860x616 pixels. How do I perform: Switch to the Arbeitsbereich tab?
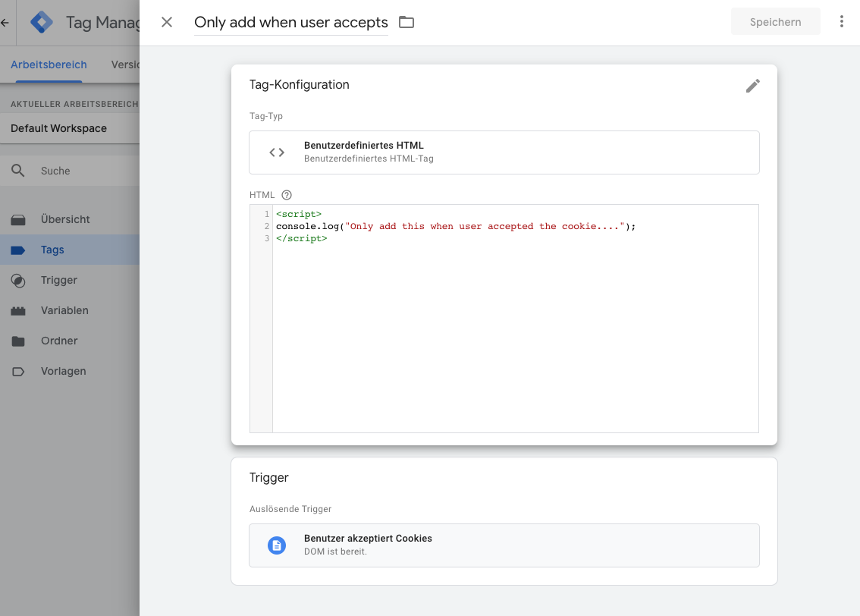pos(49,64)
